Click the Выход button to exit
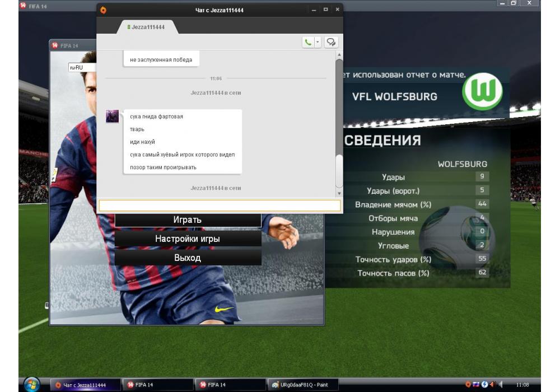This screenshot has height=392, width=560. [188, 258]
